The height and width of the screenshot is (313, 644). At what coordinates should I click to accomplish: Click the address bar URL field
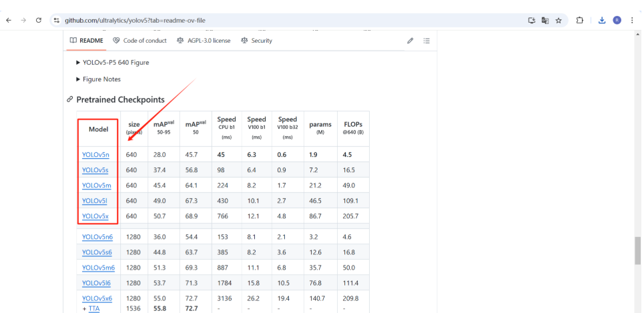[288, 20]
